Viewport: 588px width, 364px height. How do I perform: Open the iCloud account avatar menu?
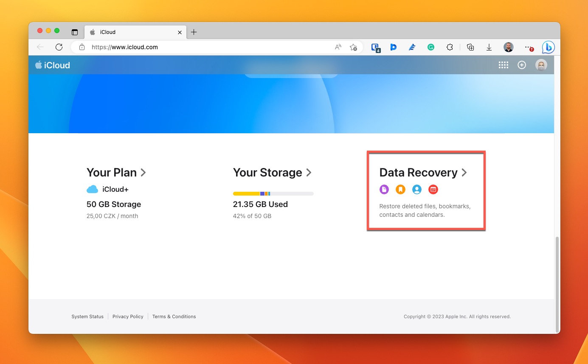coord(541,65)
